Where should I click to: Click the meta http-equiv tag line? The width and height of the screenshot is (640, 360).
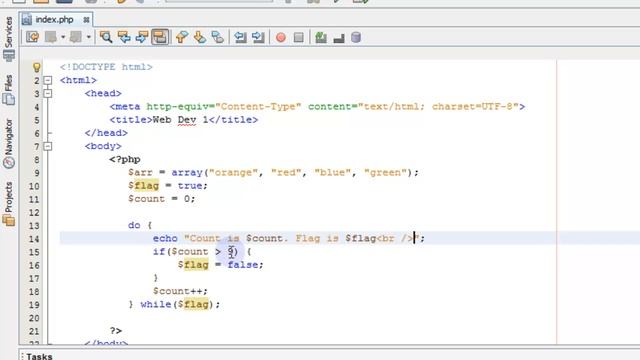(317, 107)
